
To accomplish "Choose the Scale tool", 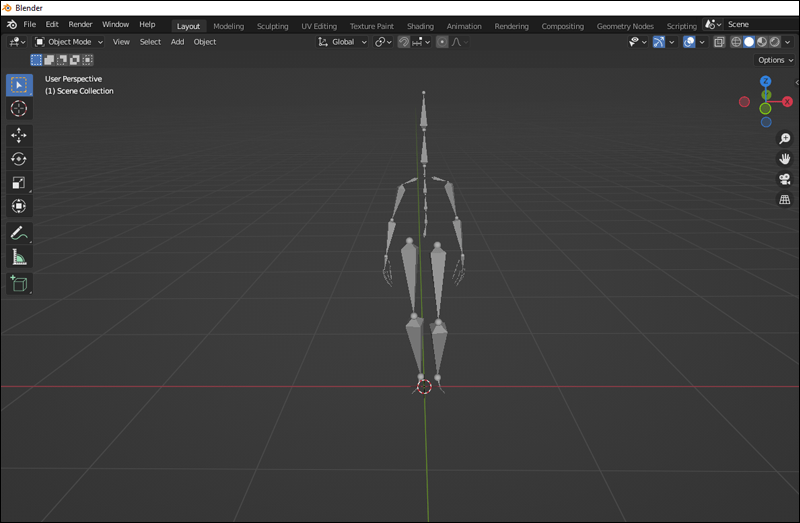I will (x=19, y=183).
